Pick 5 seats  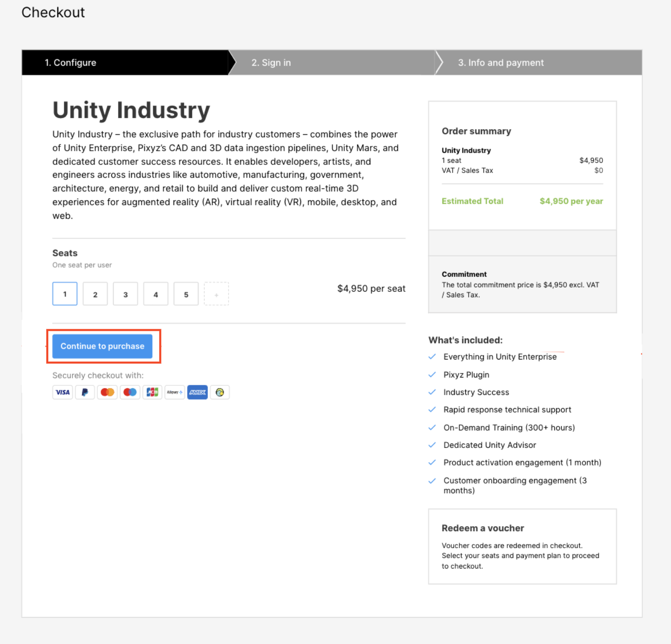186,294
